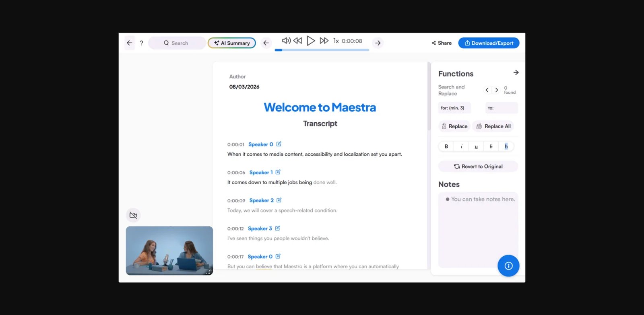The image size is (644, 315).
Task: Toggle highlight formatting
Action: coord(506,146)
